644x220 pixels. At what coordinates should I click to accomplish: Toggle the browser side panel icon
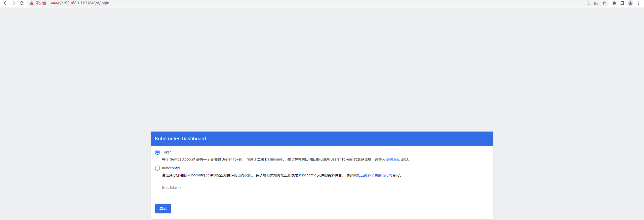point(622,3)
